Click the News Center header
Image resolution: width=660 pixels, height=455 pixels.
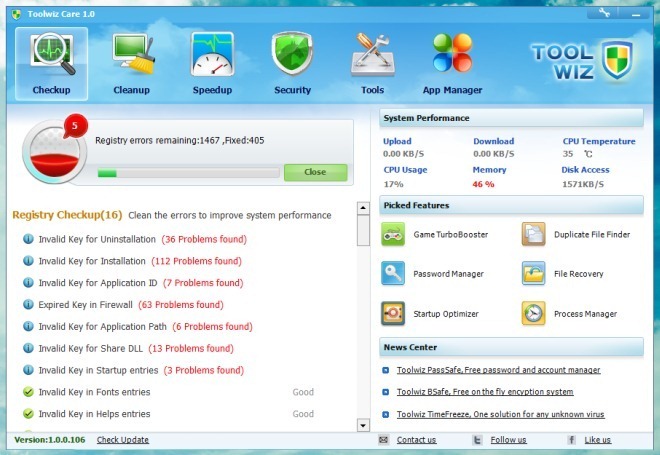511,347
